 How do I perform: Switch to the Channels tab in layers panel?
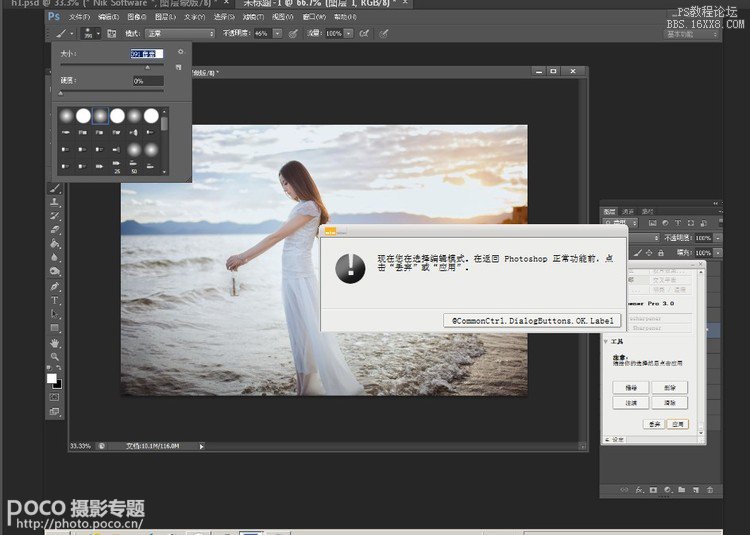[628, 211]
